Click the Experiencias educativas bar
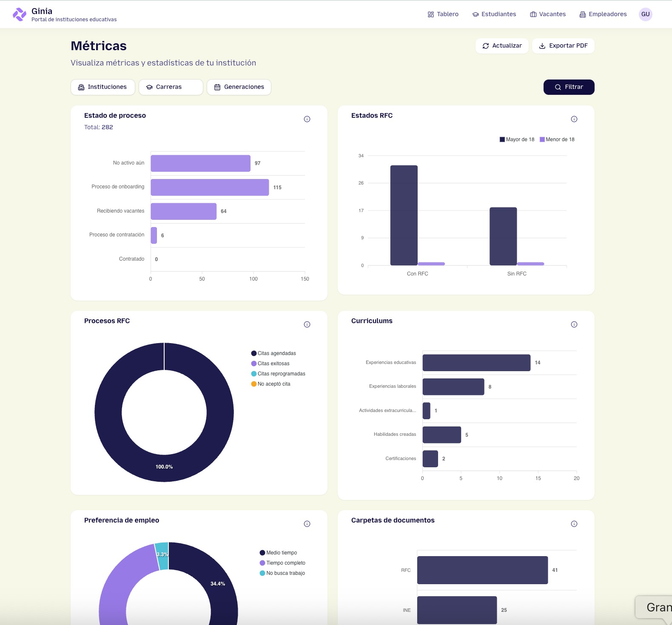This screenshot has height=625, width=672. 476,363
